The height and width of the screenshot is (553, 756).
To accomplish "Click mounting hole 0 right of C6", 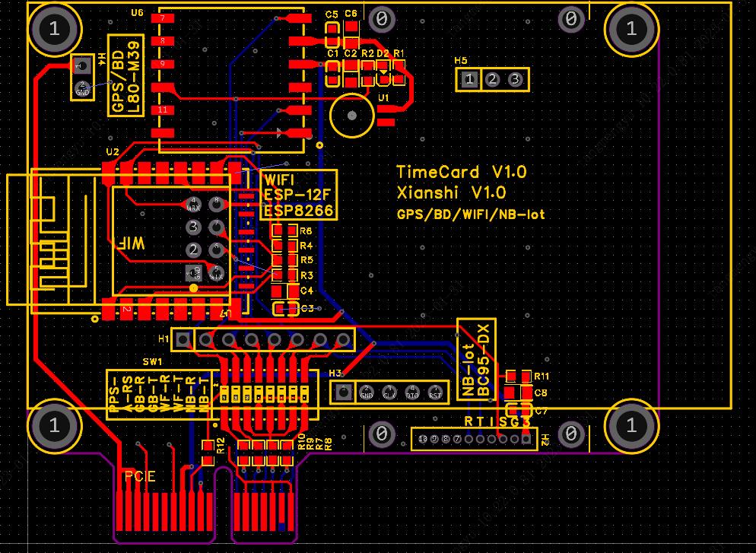I will point(382,19).
